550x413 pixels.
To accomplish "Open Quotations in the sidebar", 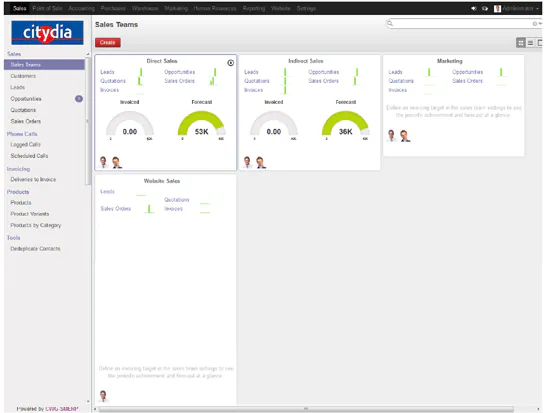I will tap(23, 110).
